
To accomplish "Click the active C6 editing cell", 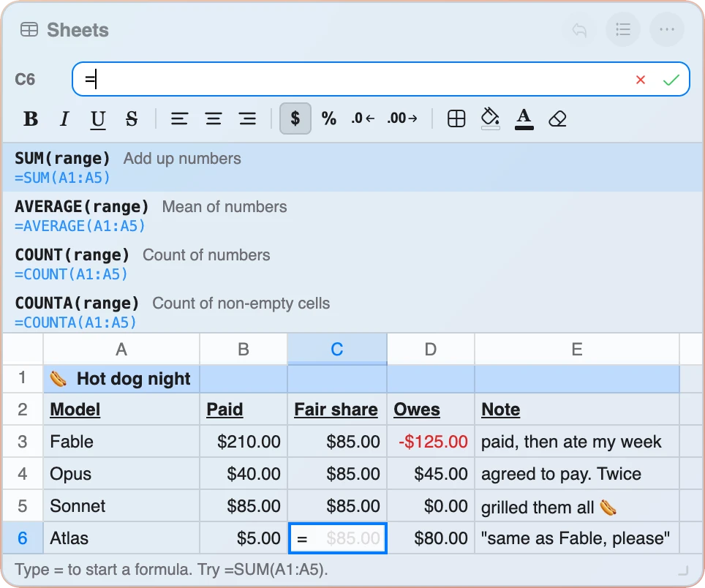I will (x=337, y=538).
